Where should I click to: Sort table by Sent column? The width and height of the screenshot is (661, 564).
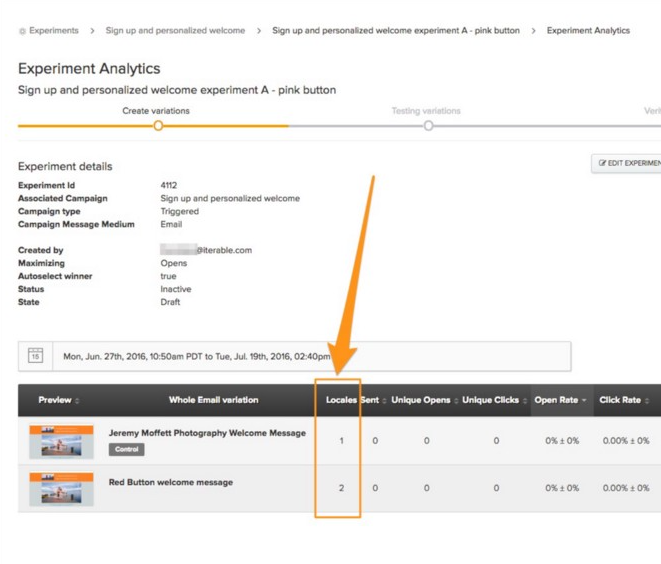click(x=370, y=400)
